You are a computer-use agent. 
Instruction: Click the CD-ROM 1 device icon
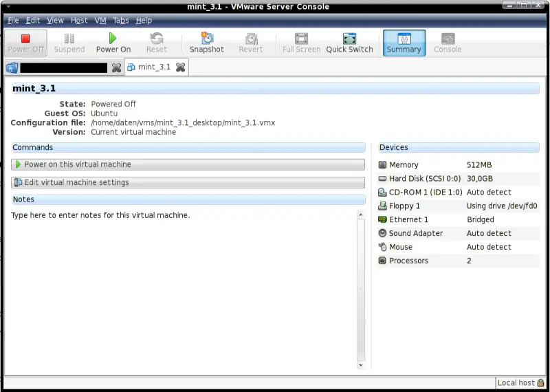(x=382, y=193)
